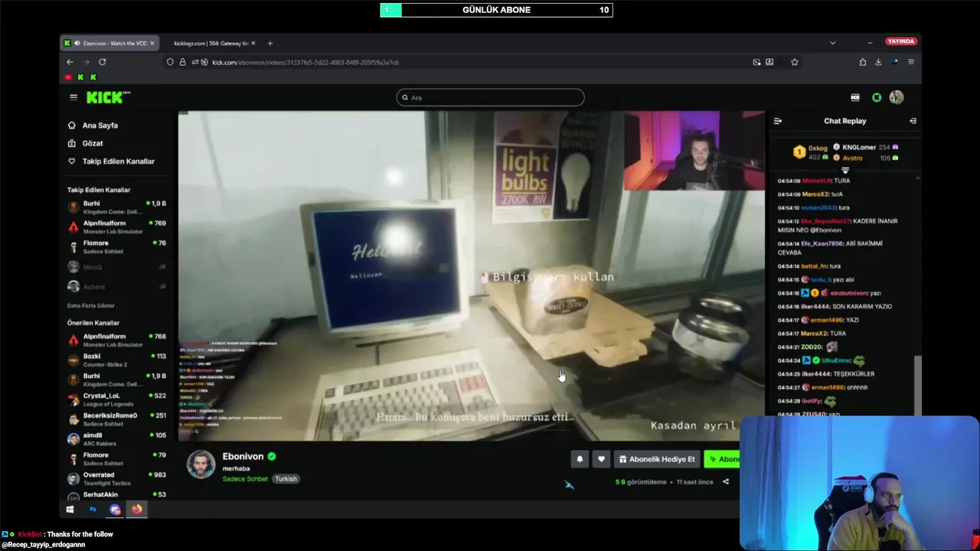This screenshot has height=551, width=980.
Task: Click the Abonelik Hediye Et button
Action: click(656, 459)
